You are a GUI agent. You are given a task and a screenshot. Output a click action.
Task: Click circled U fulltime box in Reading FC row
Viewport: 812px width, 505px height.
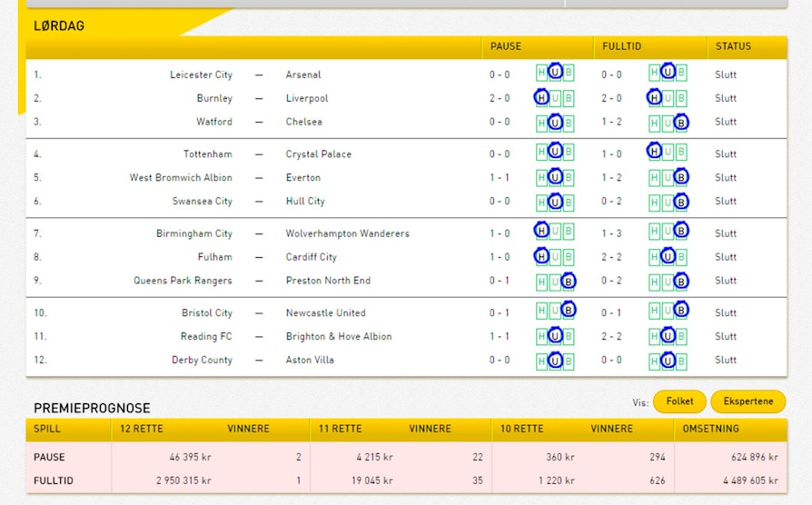(668, 336)
